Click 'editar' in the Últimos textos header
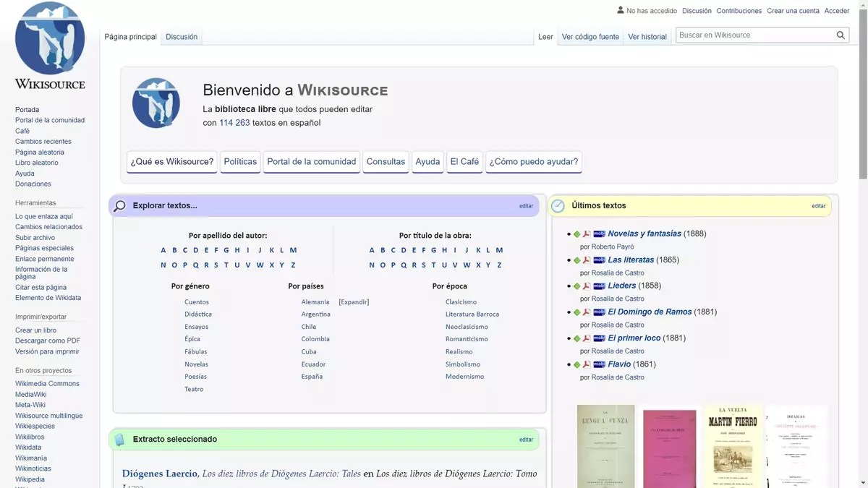The image size is (868, 488). click(x=818, y=206)
